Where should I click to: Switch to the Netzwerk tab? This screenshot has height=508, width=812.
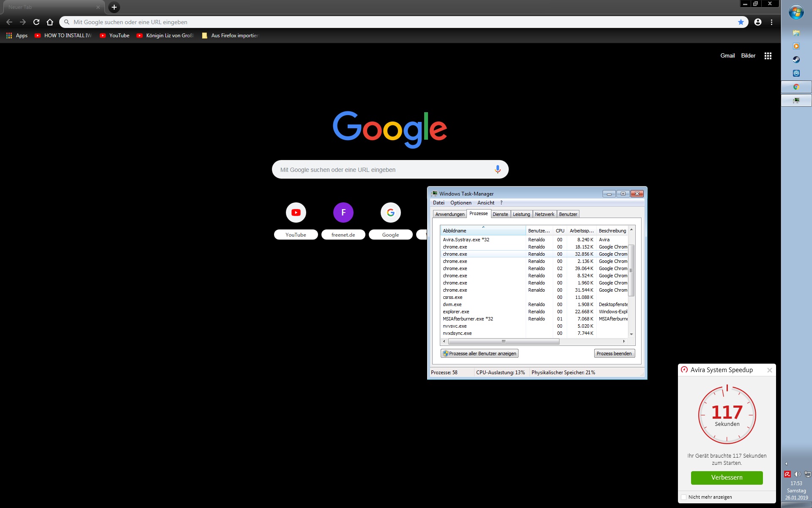coord(545,214)
